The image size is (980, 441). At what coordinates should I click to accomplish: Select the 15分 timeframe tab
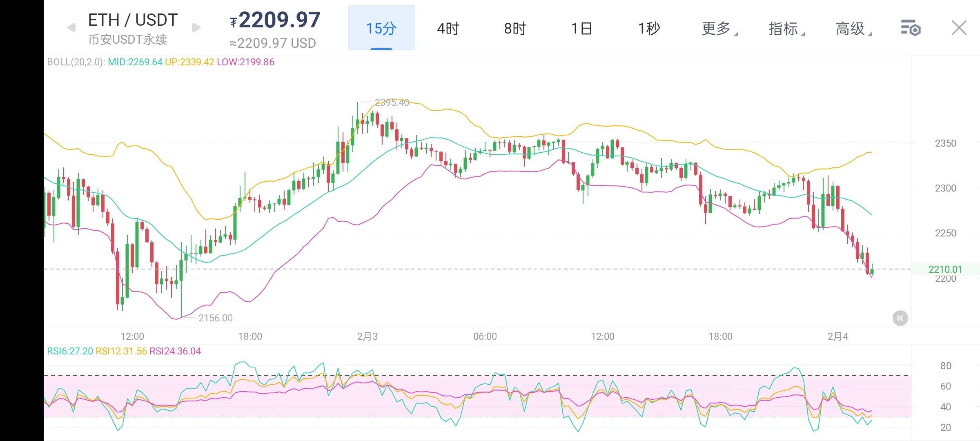381,28
